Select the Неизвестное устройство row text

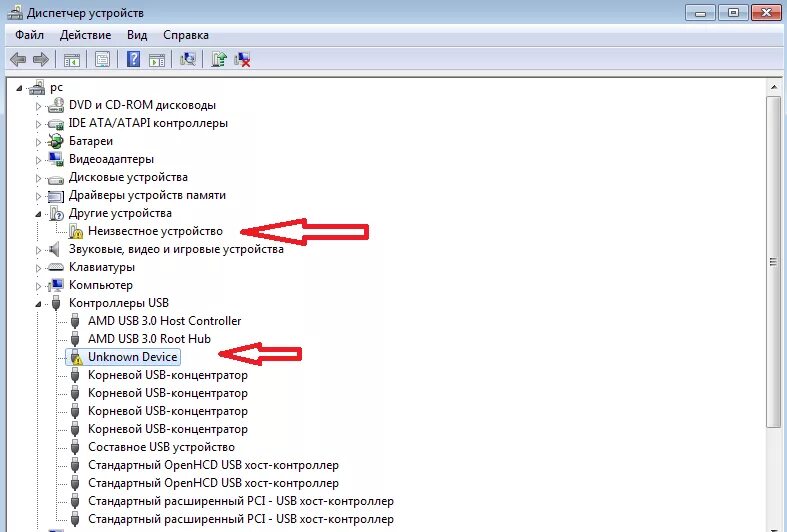tap(155, 231)
